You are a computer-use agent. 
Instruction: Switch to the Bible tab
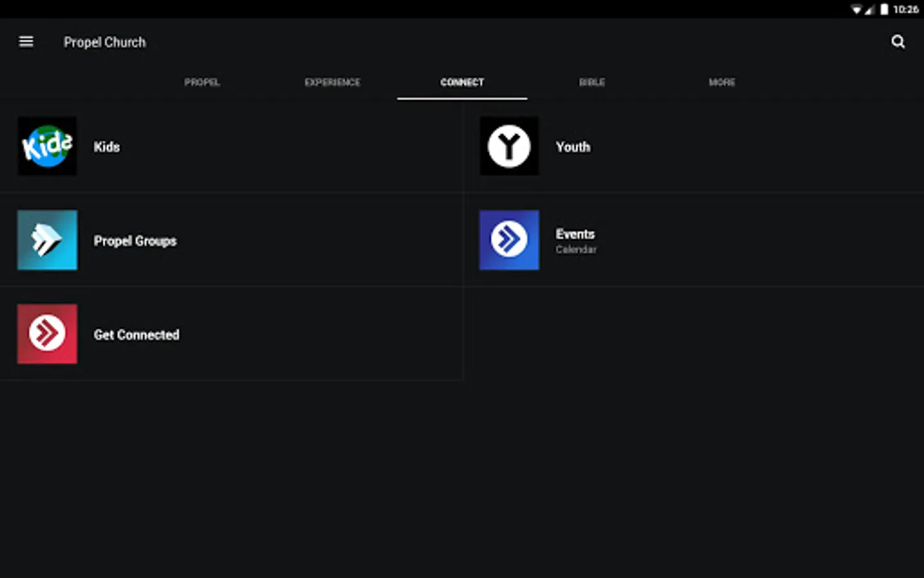pos(592,82)
